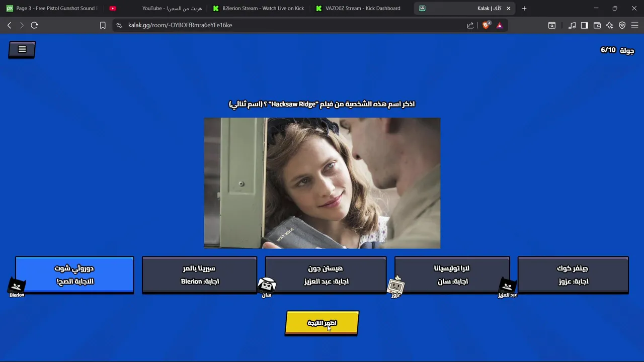The image size is (644, 362).
Task: Click the Blerion player avatar
Action: coord(17,287)
